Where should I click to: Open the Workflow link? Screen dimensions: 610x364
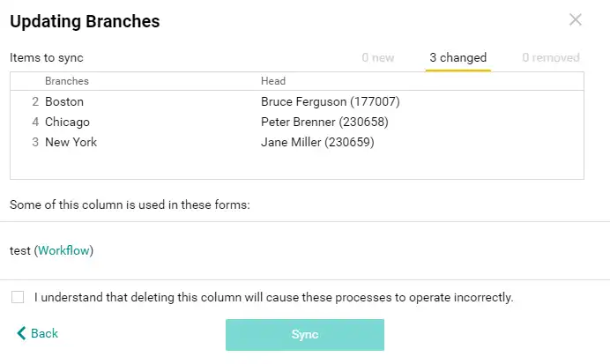tap(63, 250)
